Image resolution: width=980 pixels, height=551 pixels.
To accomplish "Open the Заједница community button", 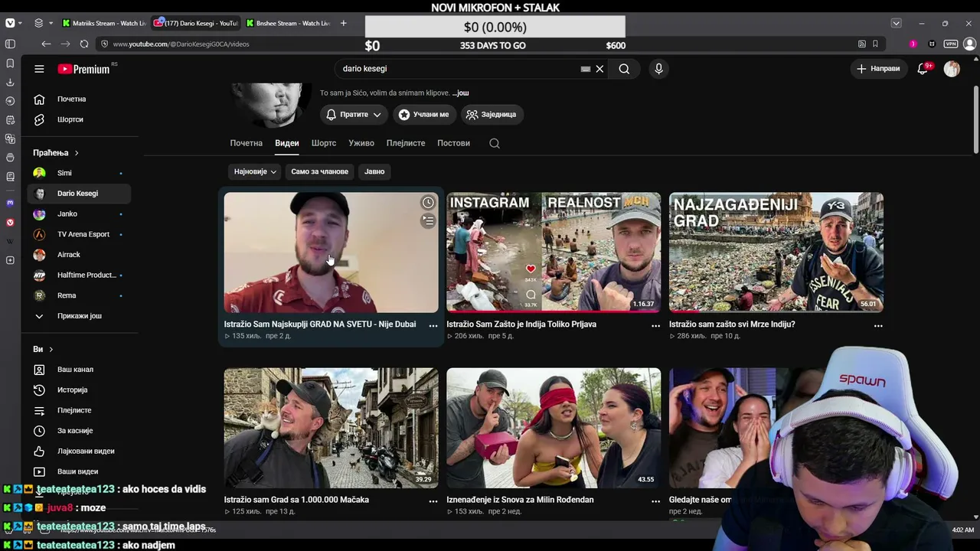I will tap(492, 115).
